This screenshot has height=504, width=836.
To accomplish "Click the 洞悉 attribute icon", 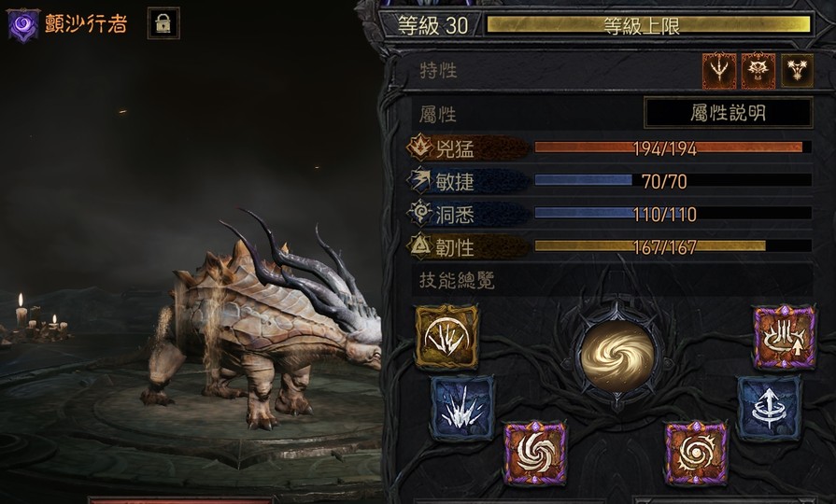I will [x=419, y=213].
